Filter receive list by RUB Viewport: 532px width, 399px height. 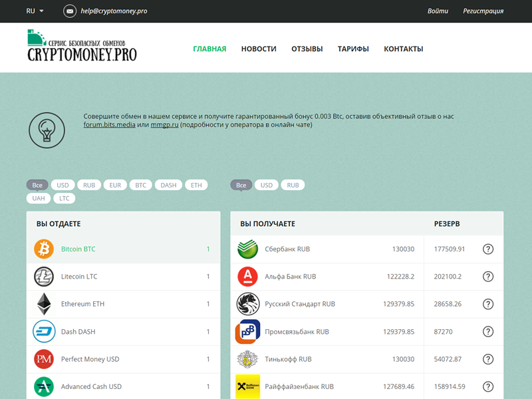click(x=293, y=185)
